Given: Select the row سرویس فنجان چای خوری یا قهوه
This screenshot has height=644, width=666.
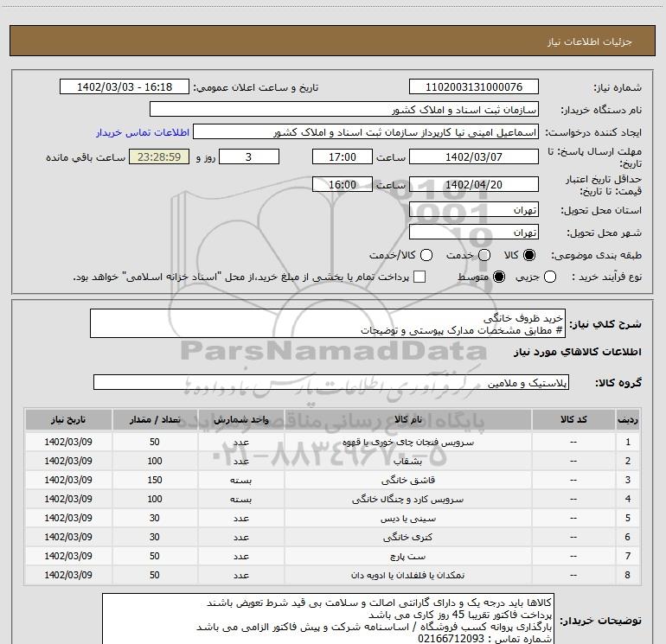Looking at the screenshot, I should (x=333, y=442).
